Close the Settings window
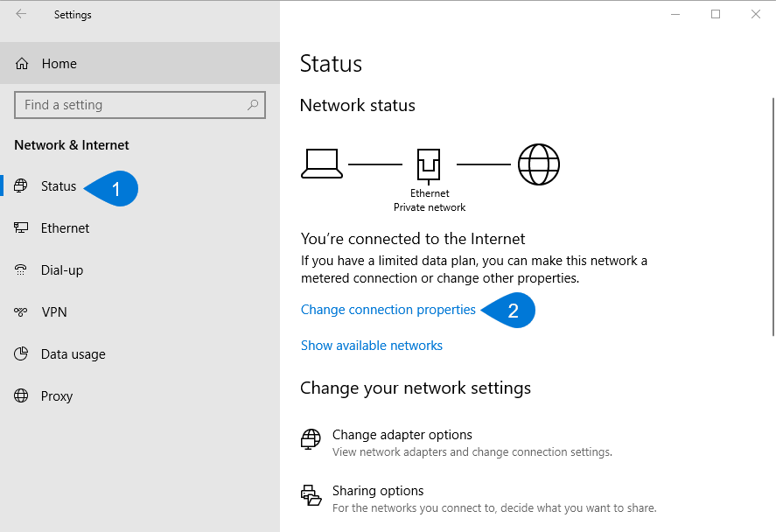This screenshot has width=776, height=532. click(x=755, y=14)
